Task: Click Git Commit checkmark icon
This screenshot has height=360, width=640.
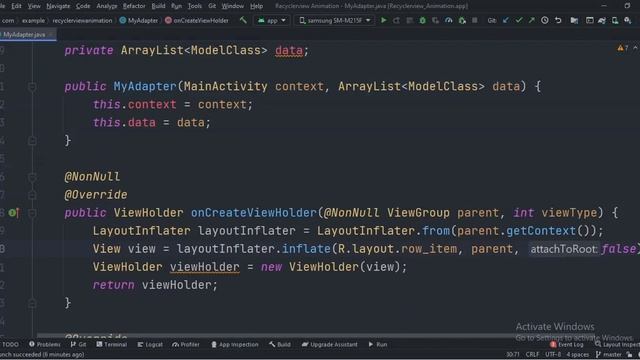Action: point(519,20)
